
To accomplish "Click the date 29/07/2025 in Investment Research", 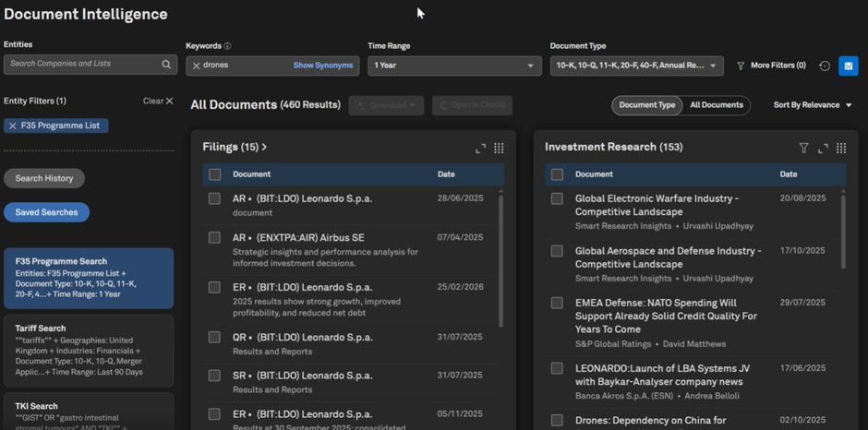I will (802, 303).
